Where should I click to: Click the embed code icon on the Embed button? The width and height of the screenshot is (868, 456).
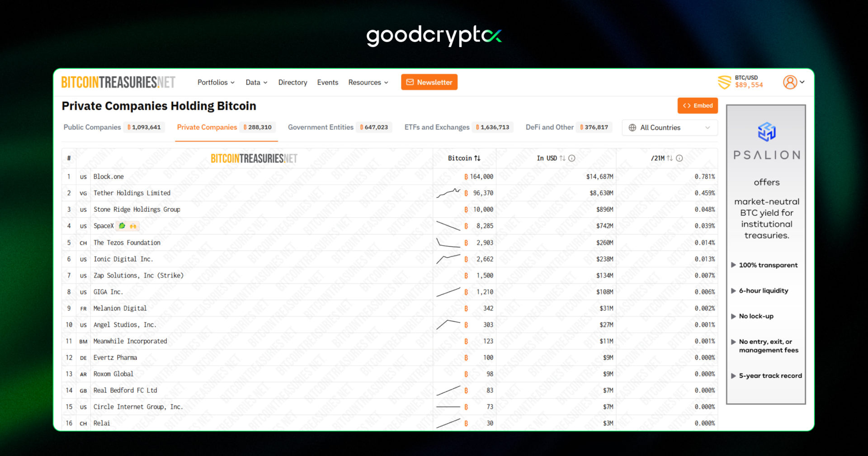pyautogui.click(x=686, y=105)
